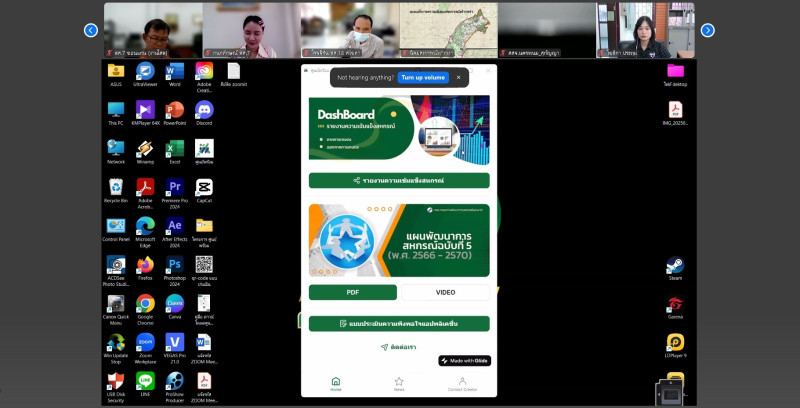800x408 pixels.
Task: Launch UltraViewer from the desktop
Action: click(145, 71)
